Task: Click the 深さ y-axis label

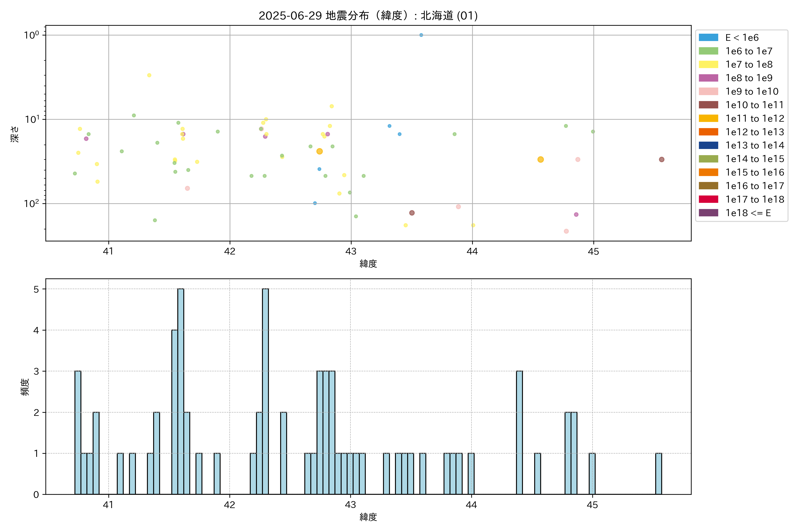Action: (15, 134)
